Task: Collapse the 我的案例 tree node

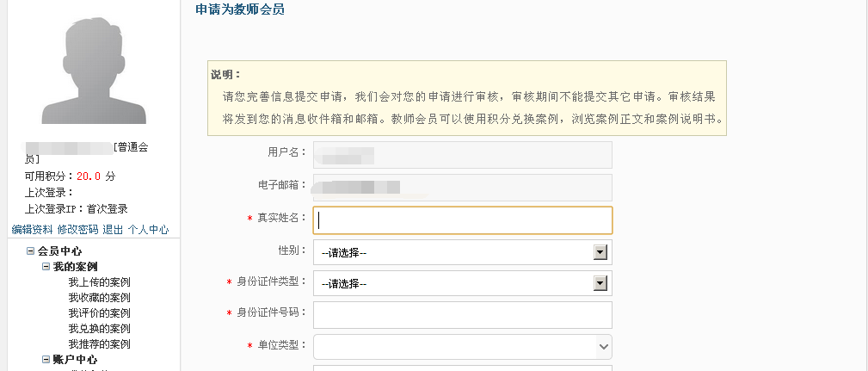Action: tap(46, 267)
